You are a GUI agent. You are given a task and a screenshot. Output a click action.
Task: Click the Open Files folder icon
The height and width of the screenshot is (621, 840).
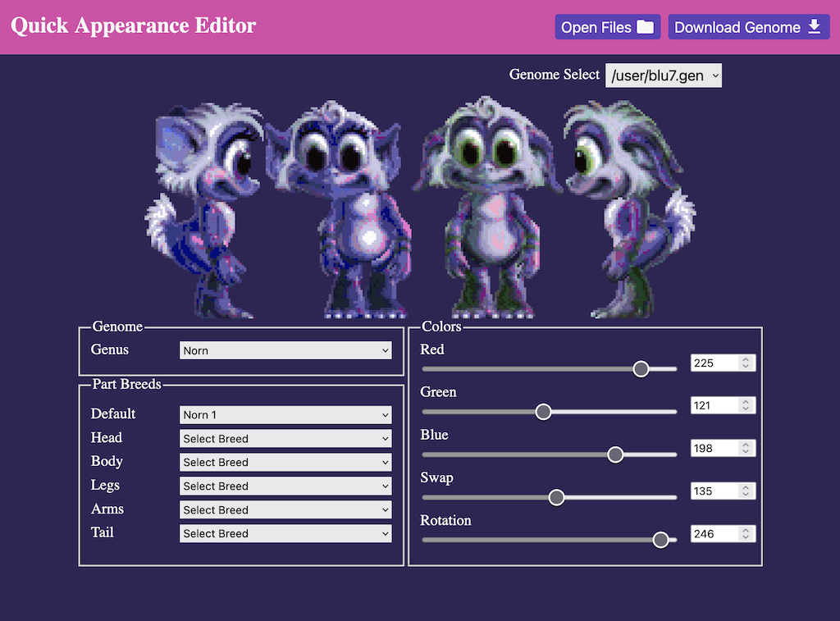[646, 27]
